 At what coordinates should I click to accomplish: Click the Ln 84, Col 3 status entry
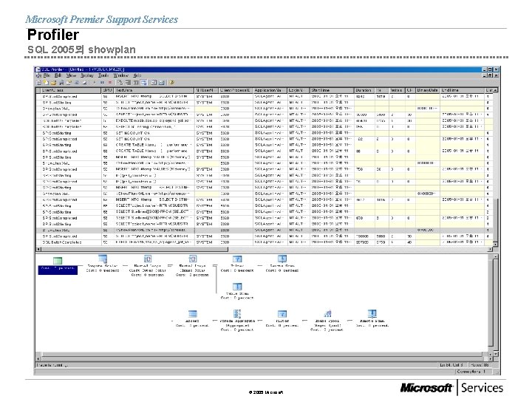click(x=451, y=365)
